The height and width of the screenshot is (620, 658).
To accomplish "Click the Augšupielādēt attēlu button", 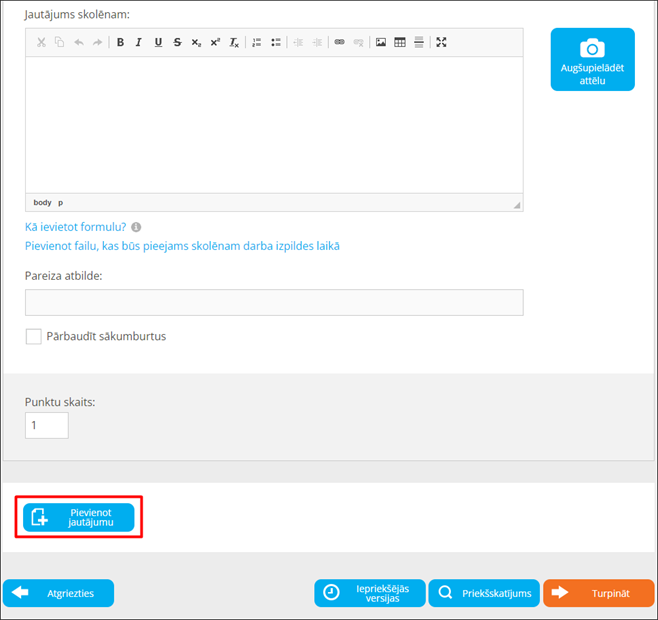I will coord(592,60).
